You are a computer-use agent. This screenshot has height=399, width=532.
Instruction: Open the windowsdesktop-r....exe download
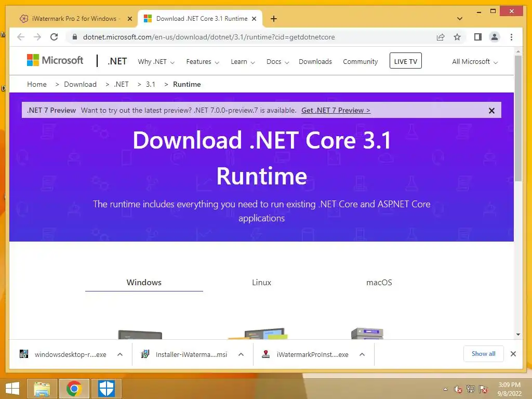click(63, 354)
